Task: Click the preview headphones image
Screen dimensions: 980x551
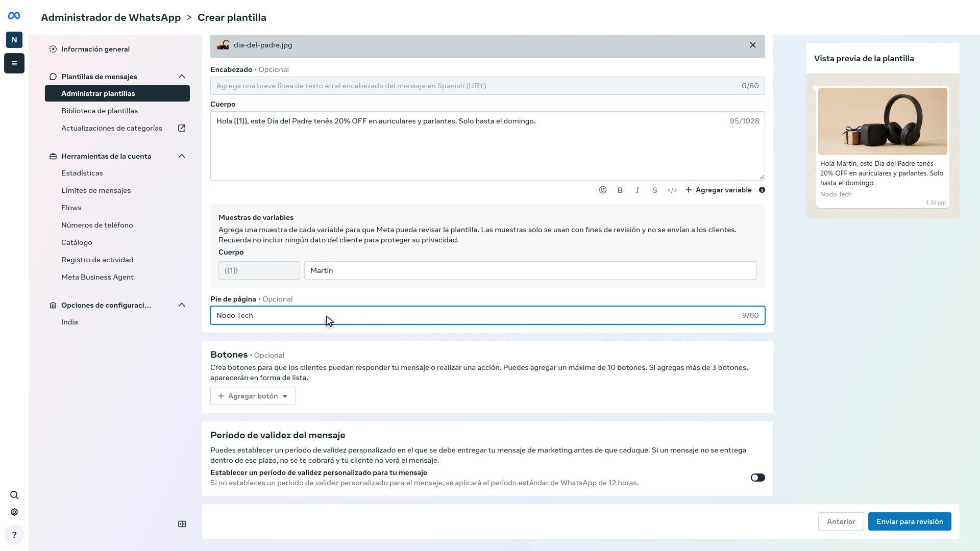Action: pyautogui.click(x=883, y=121)
